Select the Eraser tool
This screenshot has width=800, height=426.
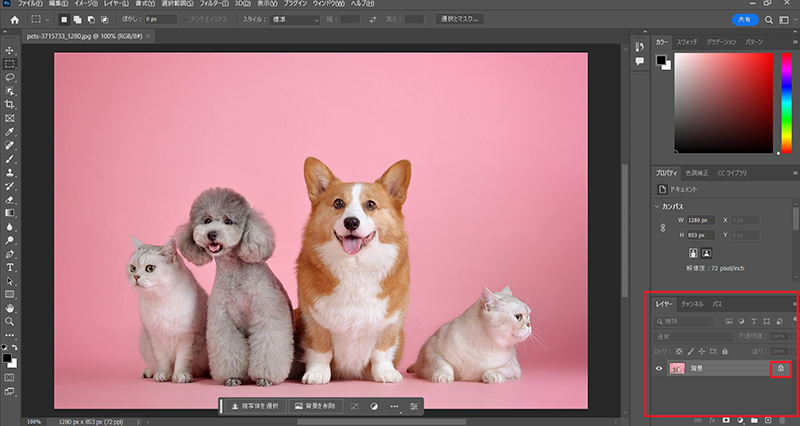(x=10, y=200)
